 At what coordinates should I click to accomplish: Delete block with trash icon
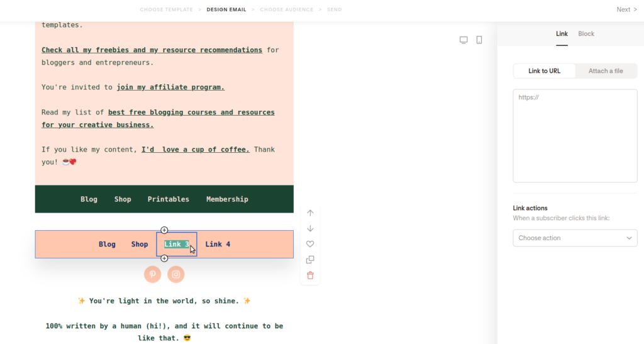click(310, 275)
